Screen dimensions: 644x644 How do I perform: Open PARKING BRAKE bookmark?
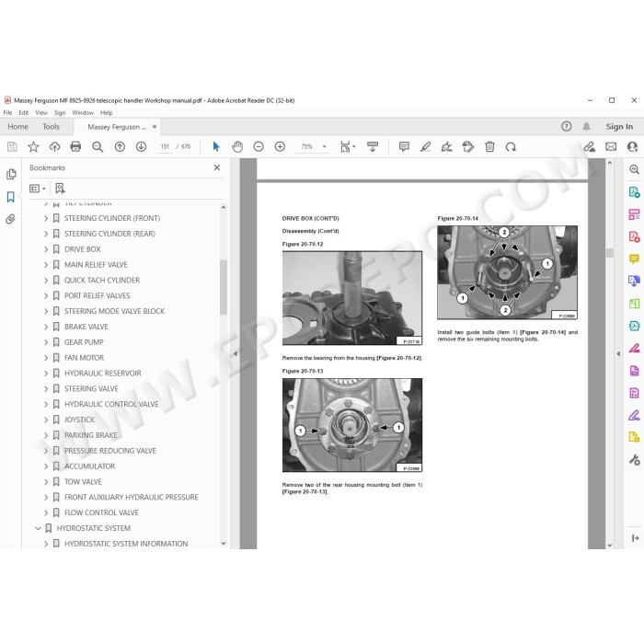[91, 435]
